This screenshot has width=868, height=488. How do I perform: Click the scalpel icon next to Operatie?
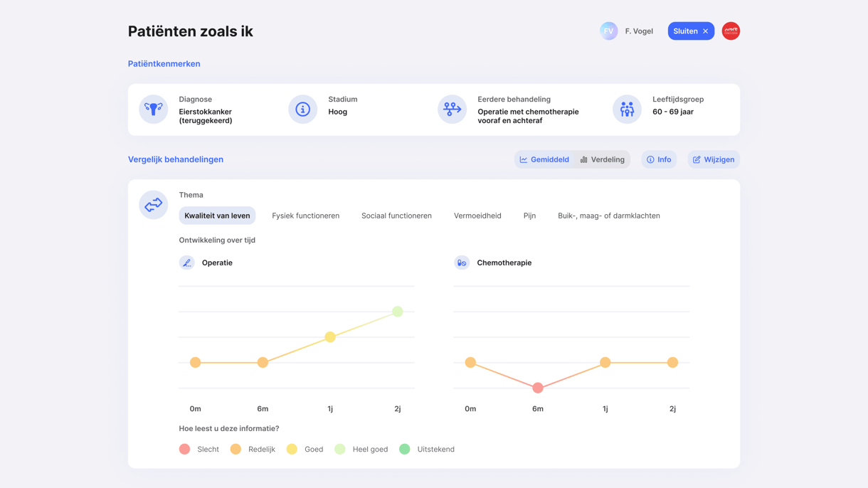(186, 262)
